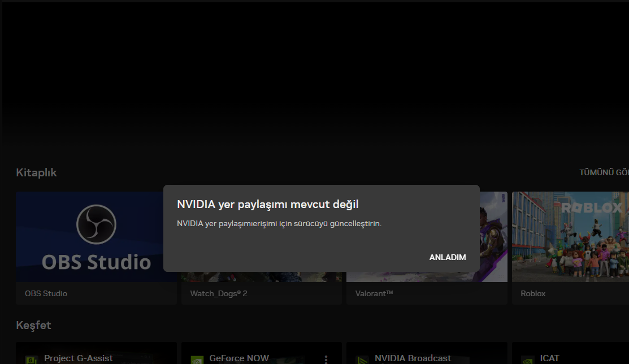The image size is (629, 364).
Task: Click the ANLADIM button in the dialog
Action: pos(447,257)
